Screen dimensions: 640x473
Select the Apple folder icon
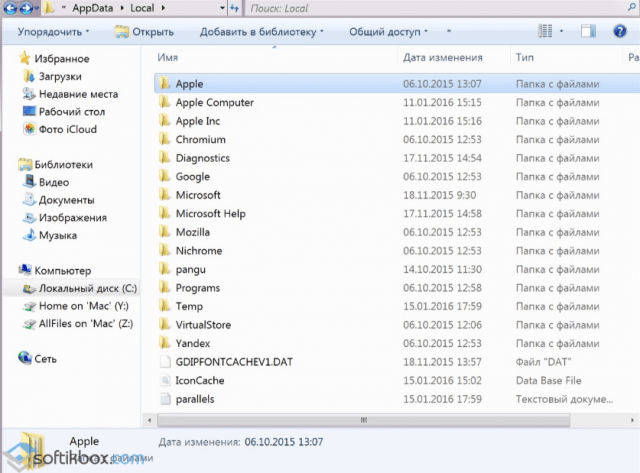[164, 84]
